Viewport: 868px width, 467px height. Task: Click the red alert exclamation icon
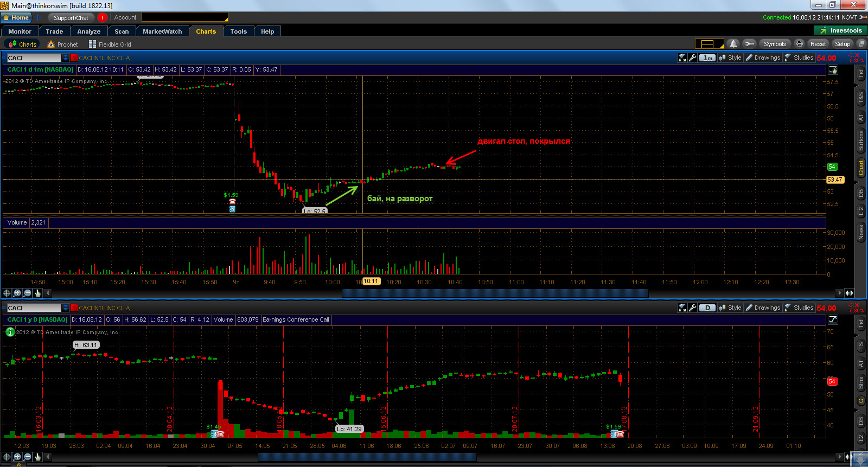(x=102, y=17)
